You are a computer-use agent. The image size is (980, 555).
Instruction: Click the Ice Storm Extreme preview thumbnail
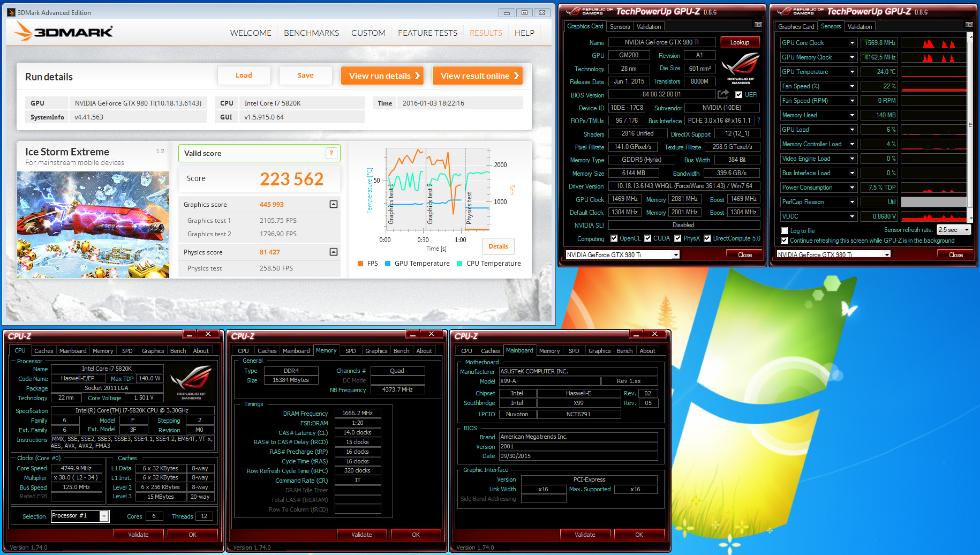[x=93, y=224]
